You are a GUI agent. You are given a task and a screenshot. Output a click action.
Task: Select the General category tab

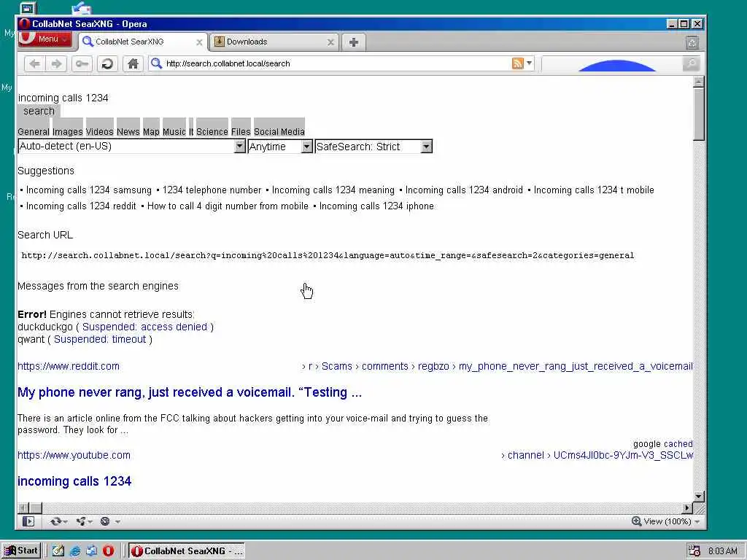[x=34, y=131]
